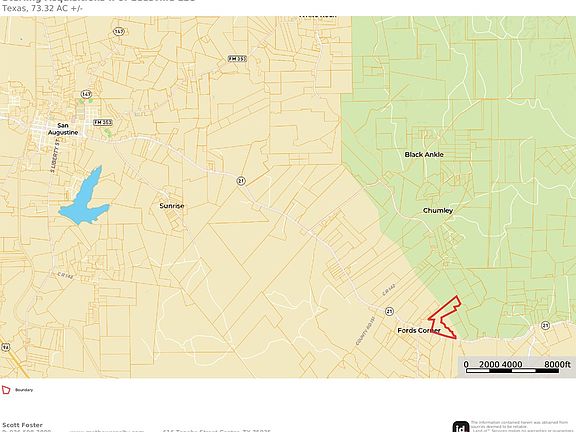Click the Route 147 shield above San Augustine

86,94
